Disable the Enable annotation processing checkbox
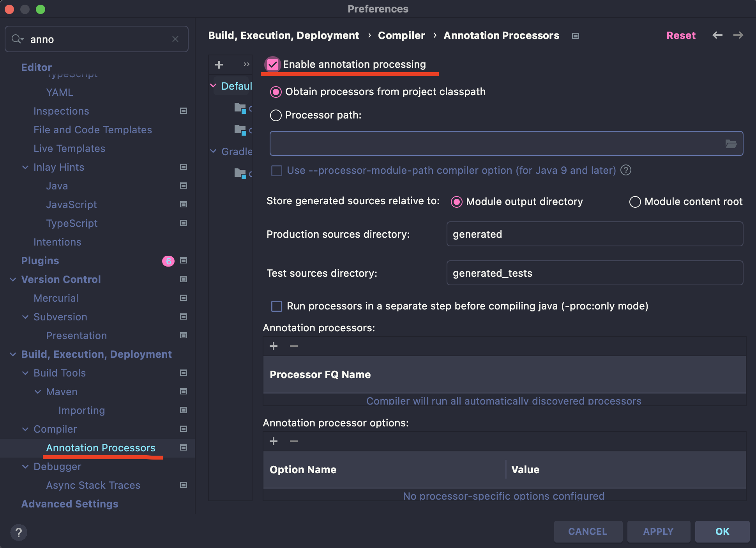Image resolution: width=756 pixels, height=548 pixels. 273,65
